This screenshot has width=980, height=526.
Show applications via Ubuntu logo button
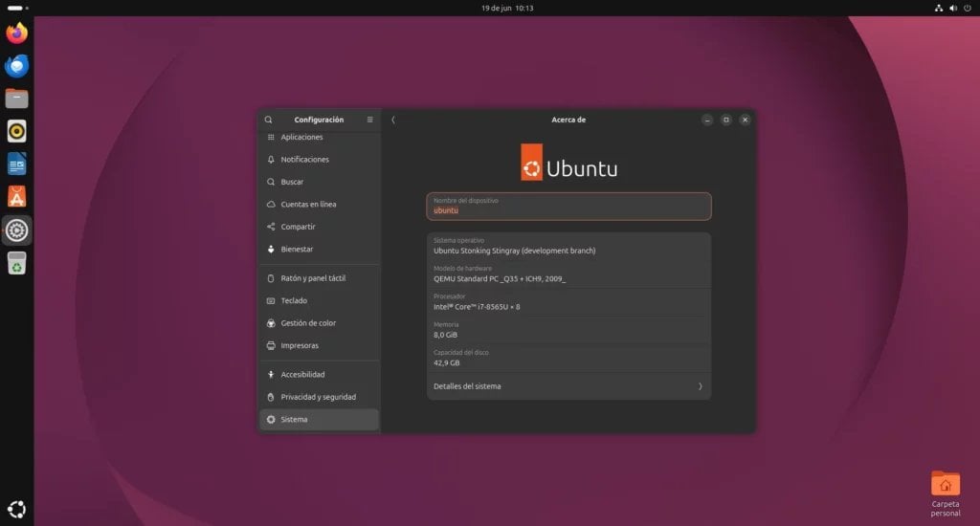[x=17, y=509]
